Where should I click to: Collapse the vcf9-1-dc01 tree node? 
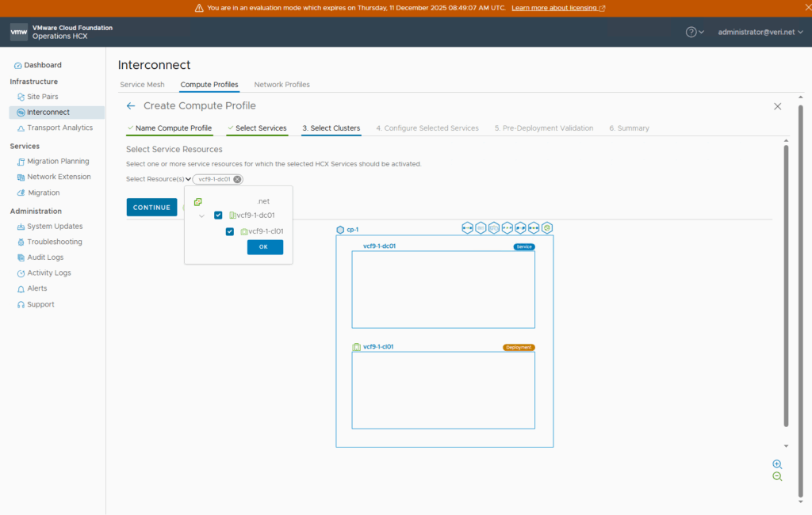(x=201, y=216)
